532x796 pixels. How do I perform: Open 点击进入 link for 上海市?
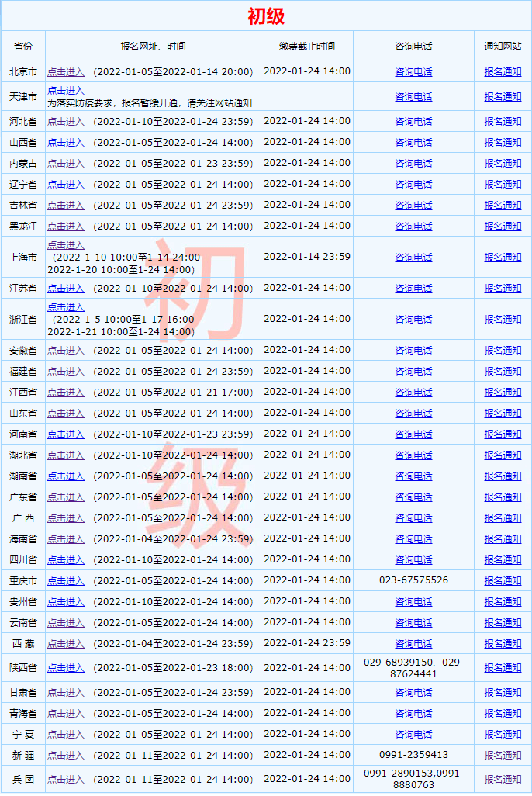click(x=65, y=244)
